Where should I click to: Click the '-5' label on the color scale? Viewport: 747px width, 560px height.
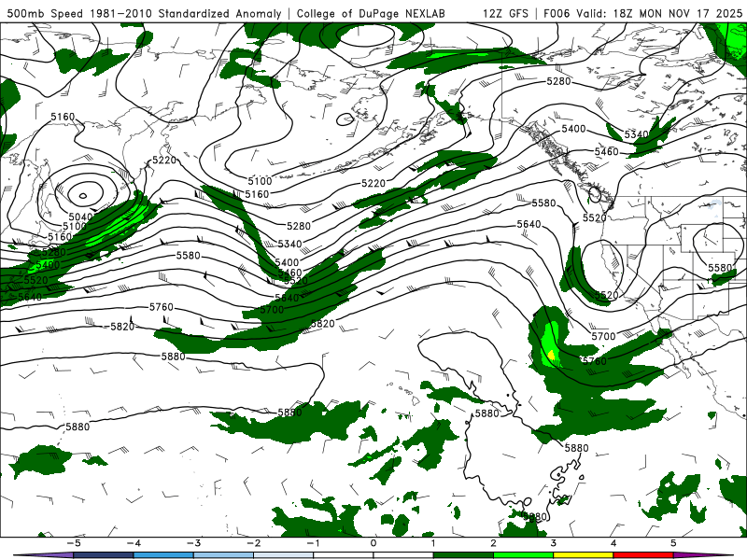coord(74,543)
